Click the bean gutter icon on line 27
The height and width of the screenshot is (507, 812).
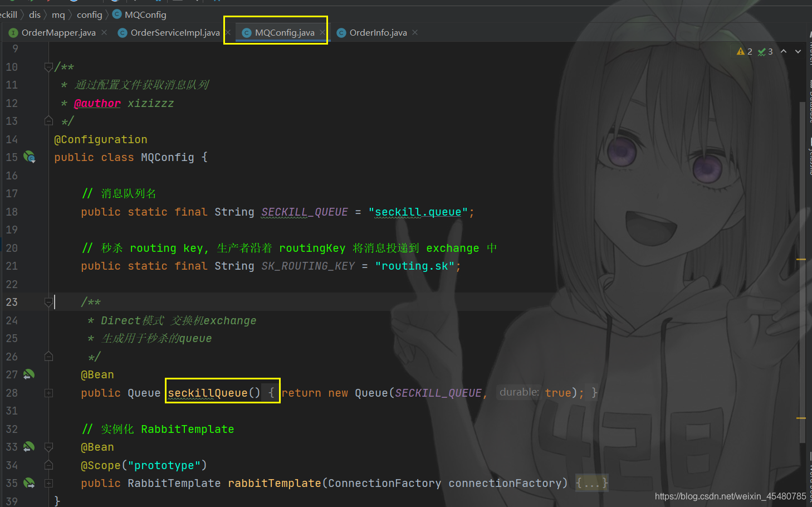click(x=29, y=374)
